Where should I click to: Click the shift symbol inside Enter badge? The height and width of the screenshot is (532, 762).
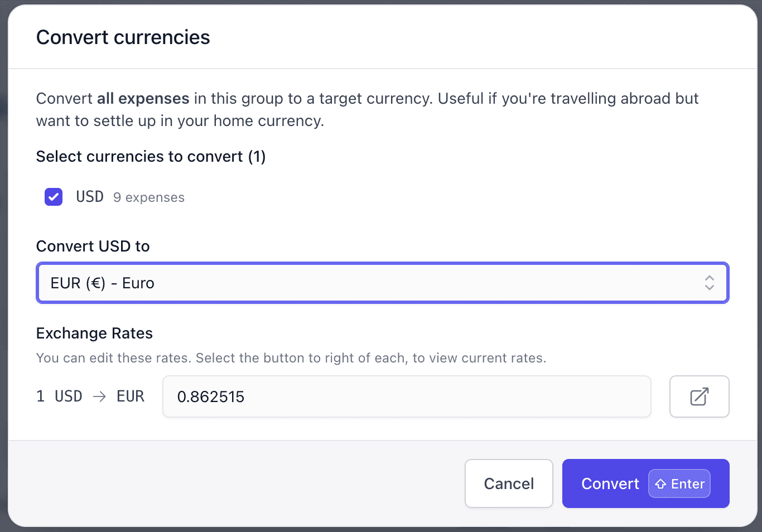[662, 483]
